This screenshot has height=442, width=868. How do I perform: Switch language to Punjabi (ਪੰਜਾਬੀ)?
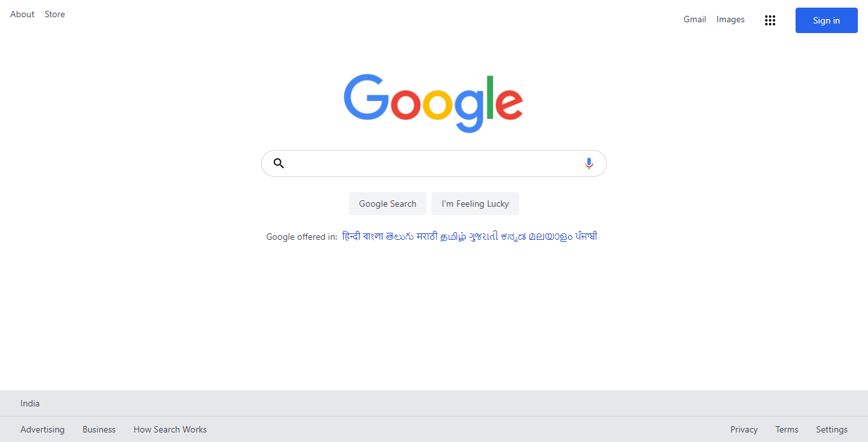coord(587,237)
